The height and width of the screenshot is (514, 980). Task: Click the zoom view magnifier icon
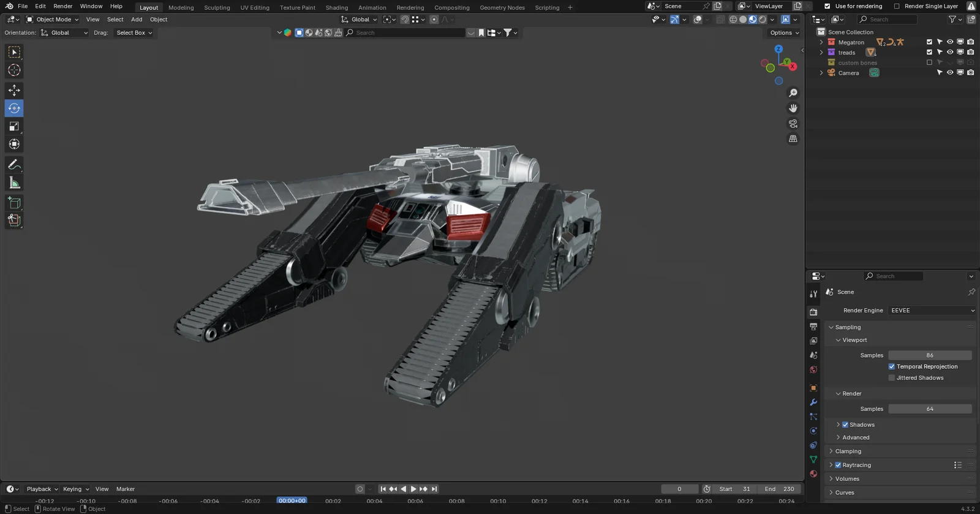click(793, 93)
